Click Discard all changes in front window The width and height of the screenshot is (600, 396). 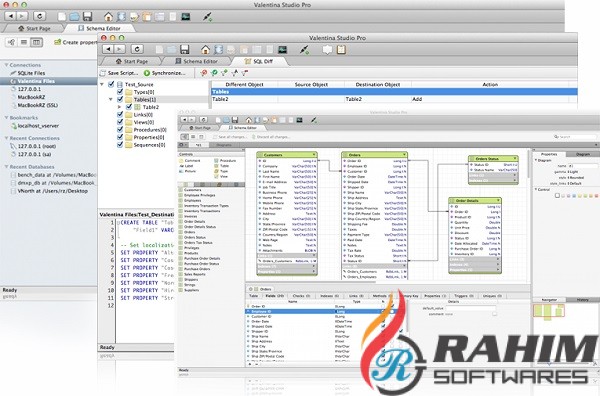(271, 137)
